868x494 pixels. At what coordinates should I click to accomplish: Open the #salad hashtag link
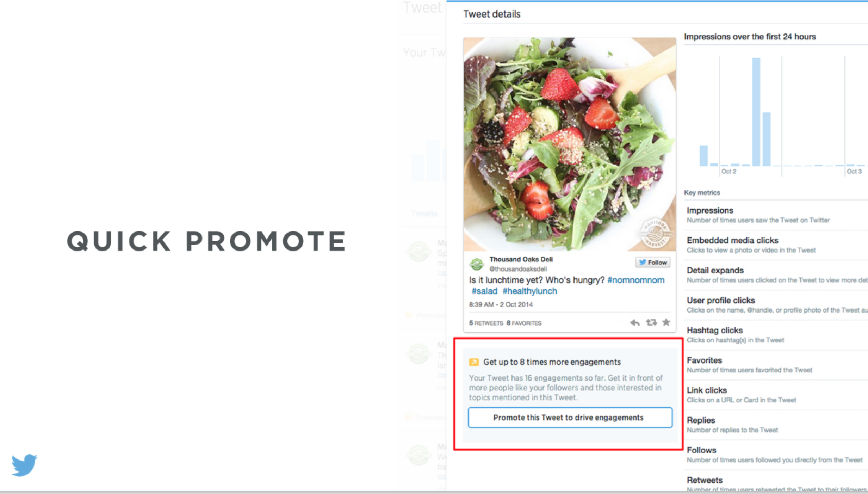tap(484, 291)
